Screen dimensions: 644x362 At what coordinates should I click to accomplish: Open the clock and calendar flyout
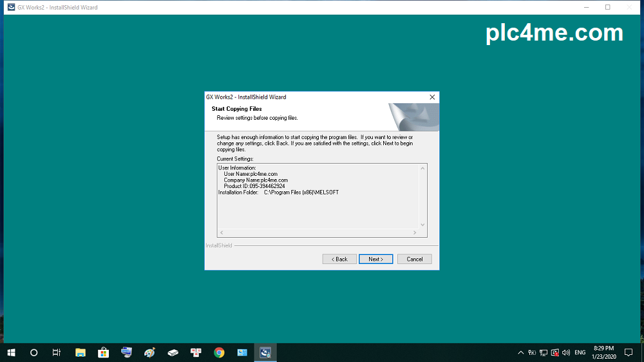click(603, 352)
